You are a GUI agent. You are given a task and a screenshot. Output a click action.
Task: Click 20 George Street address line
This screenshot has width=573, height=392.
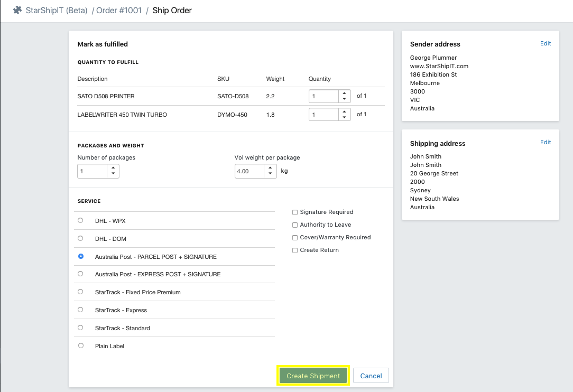(x=434, y=173)
